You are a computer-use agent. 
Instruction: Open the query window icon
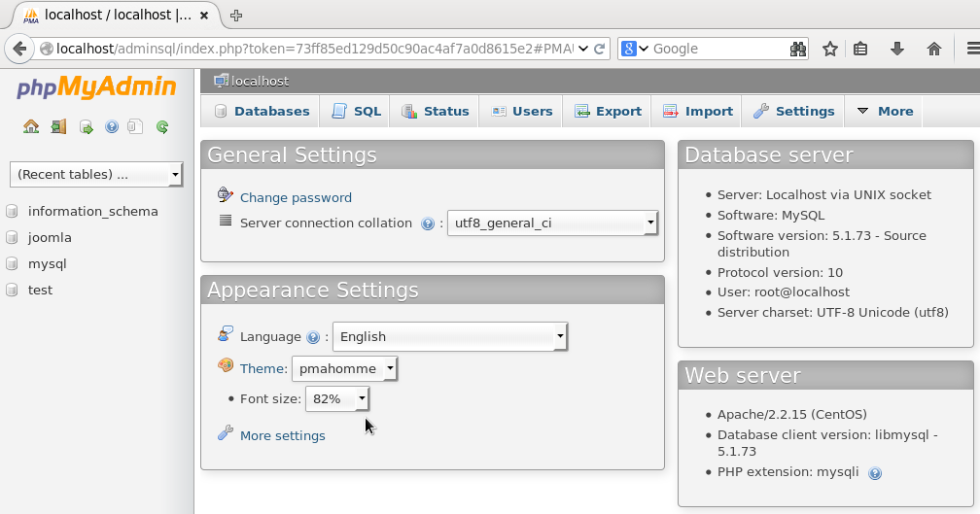(87, 127)
